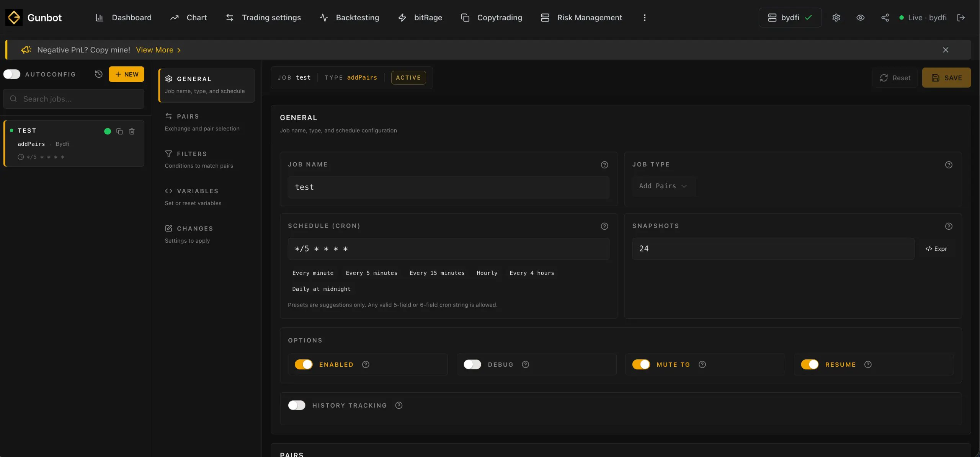Delete the TEST job with trash icon

[132, 131]
